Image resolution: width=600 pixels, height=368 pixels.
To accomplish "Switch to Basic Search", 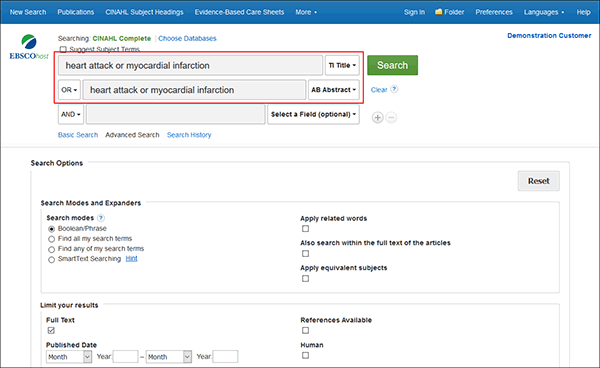I will (78, 135).
